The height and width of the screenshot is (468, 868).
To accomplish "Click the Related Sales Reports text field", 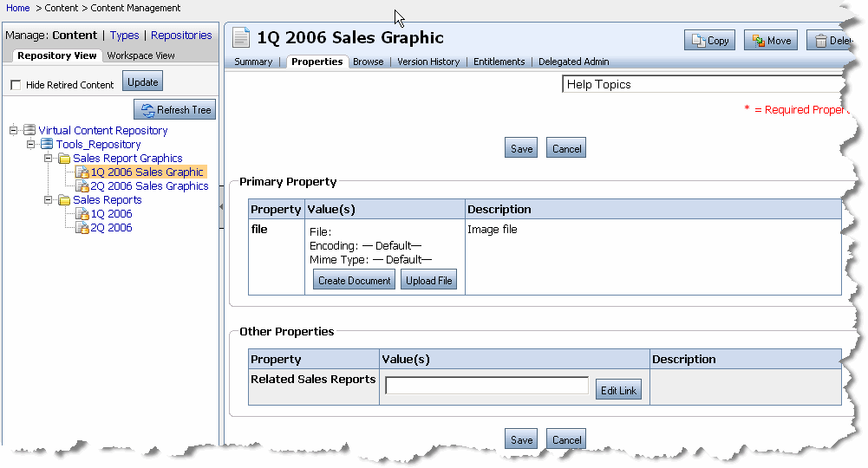I will pyautogui.click(x=486, y=387).
